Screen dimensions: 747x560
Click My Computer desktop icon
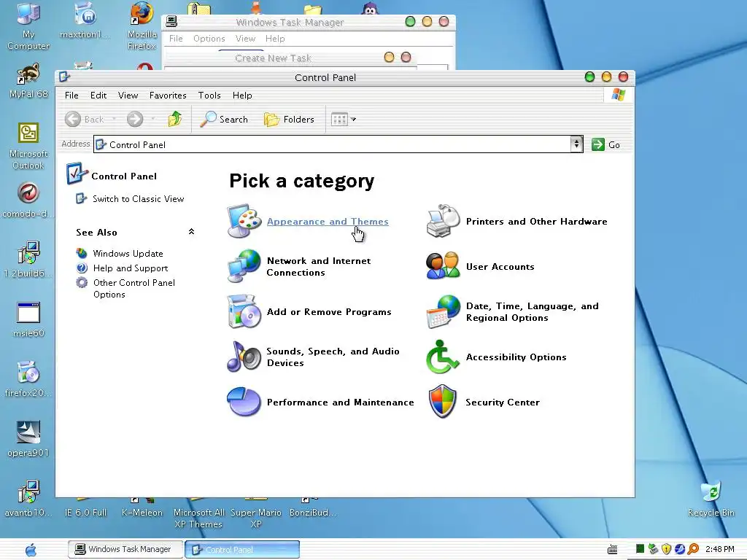[x=28, y=26]
